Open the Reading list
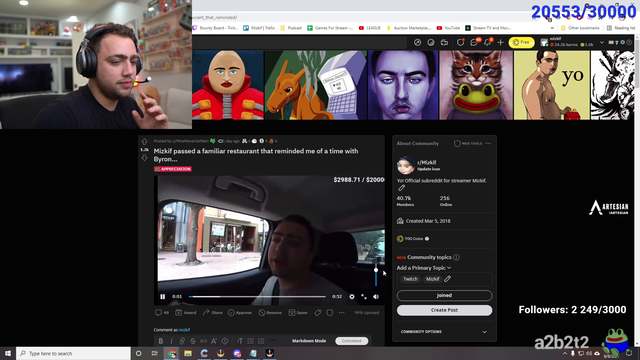The width and height of the screenshot is (640, 360). pos(621,28)
